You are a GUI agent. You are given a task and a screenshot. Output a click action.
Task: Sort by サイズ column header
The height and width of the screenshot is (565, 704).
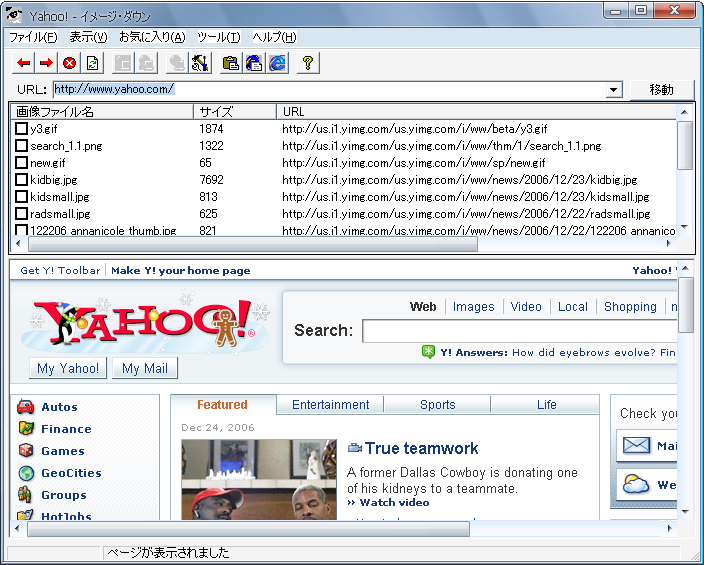[x=235, y=111]
